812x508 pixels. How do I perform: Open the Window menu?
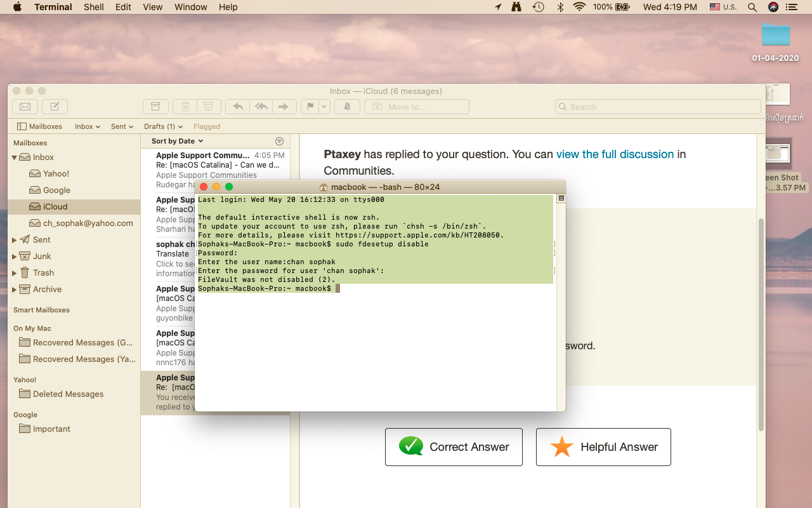191,7
